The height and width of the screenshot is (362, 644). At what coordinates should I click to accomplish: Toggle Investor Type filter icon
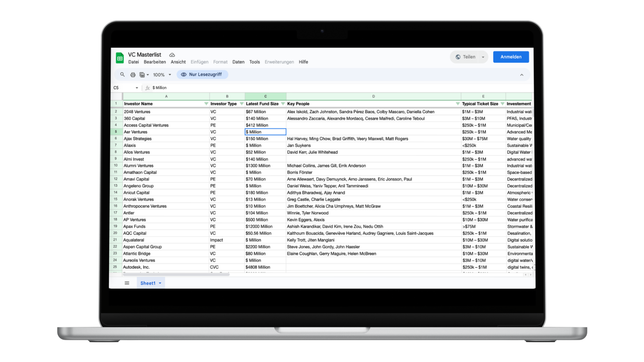[241, 104]
